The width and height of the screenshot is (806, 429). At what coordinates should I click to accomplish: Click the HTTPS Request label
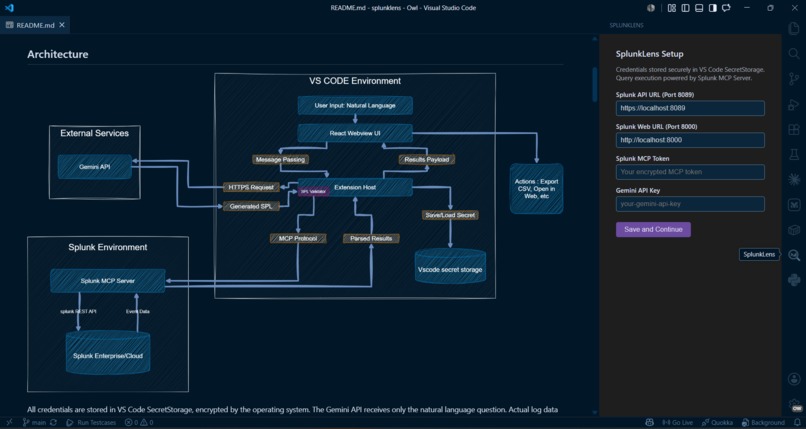[251, 188]
